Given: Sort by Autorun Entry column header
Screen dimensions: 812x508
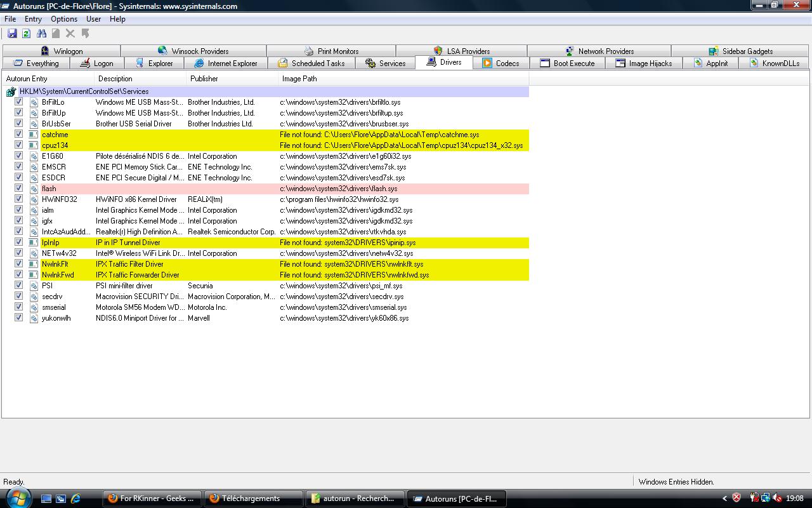Looking at the screenshot, I should [48, 79].
